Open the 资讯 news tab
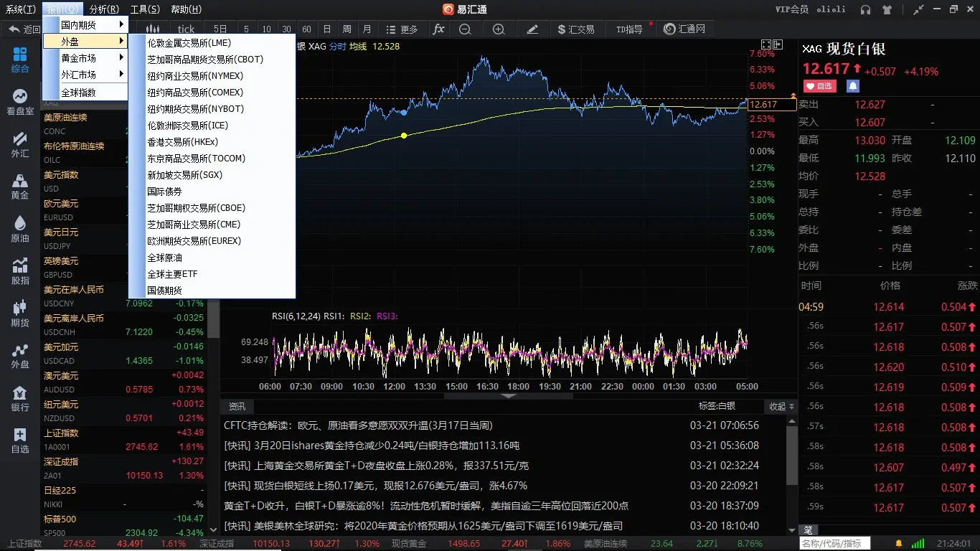 point(237,406)
